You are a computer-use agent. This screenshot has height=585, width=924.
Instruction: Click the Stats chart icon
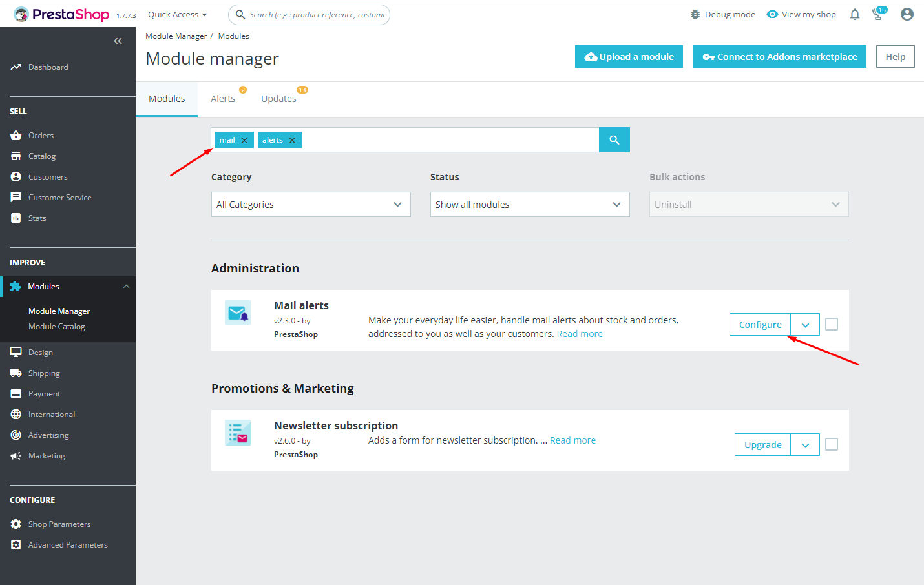[16, 218]
